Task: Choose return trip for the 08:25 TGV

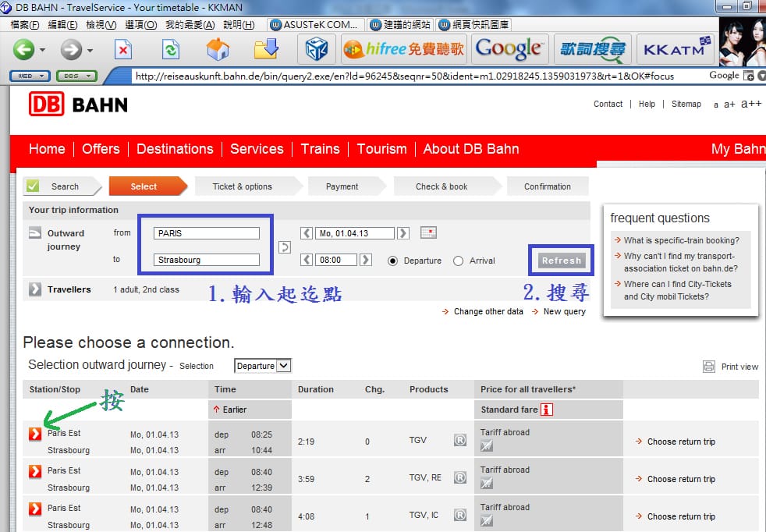Action: pos(681,442)
